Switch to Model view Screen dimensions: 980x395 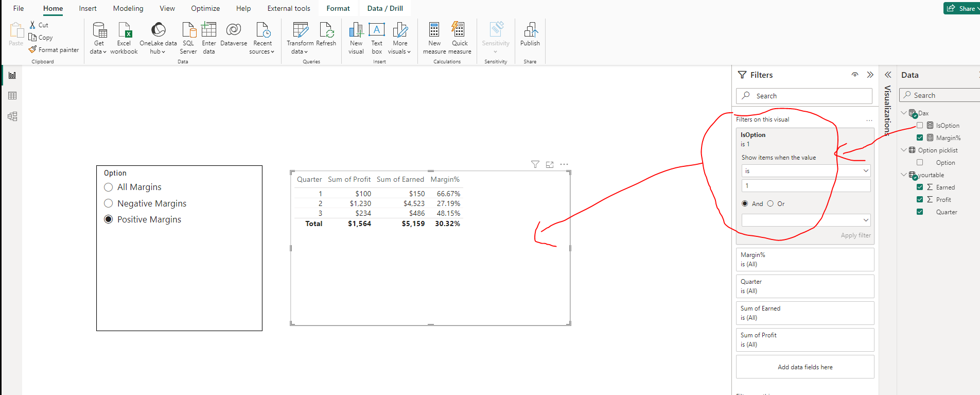click(x=12, y=116)
